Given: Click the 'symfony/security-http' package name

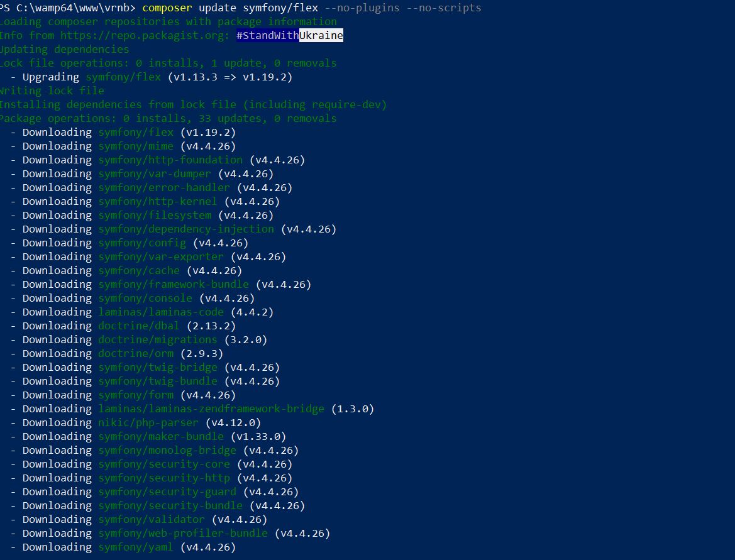Looking at the screenshot, I should [x=164, y=478].
